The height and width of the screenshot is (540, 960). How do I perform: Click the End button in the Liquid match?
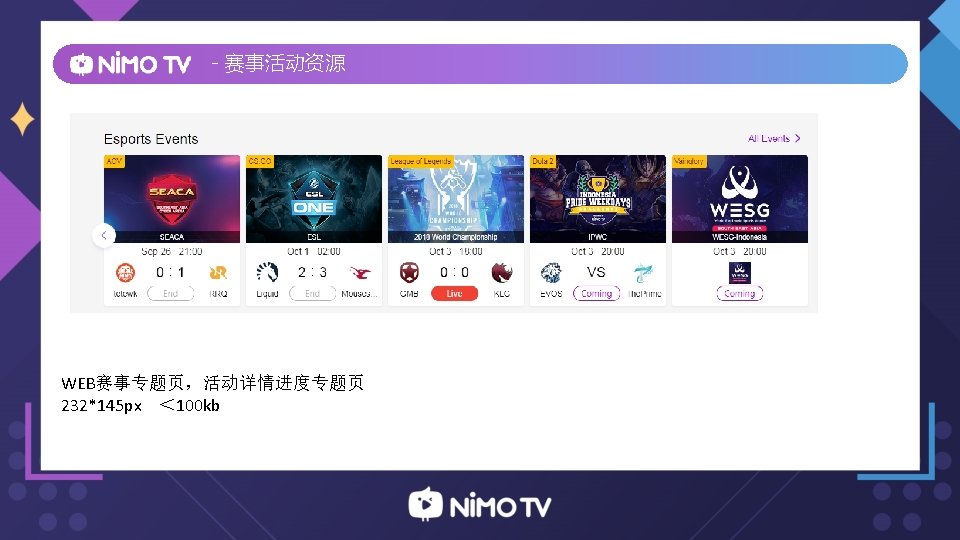312,294
